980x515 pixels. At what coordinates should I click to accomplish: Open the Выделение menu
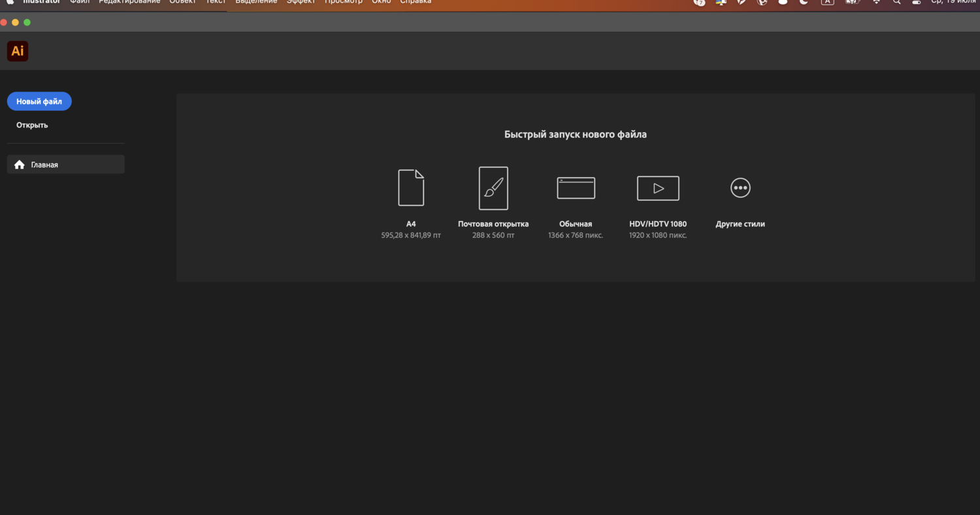(x=256, y=2)
